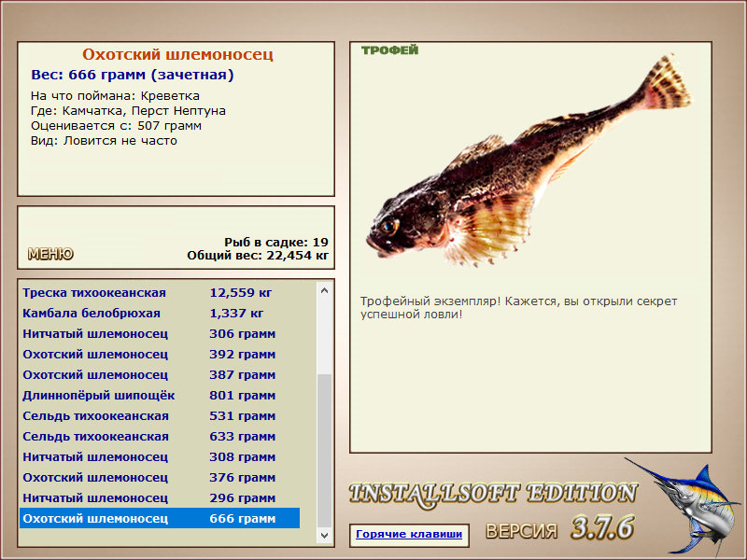This screenshot has height=560, width=747.
Task: Open the МЕНЮ button
Action: pyautogui.click(x=50, y=254)
